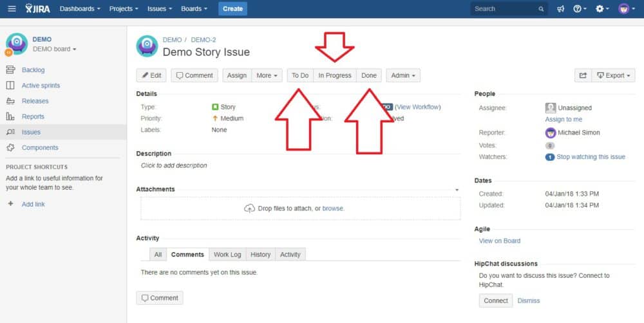Click the Assign to me link

(563, 120)
